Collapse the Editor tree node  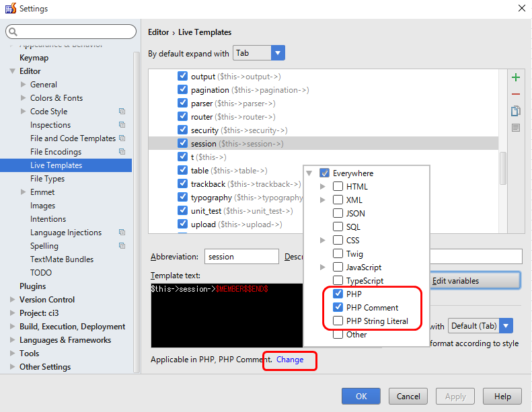point(12,71)
